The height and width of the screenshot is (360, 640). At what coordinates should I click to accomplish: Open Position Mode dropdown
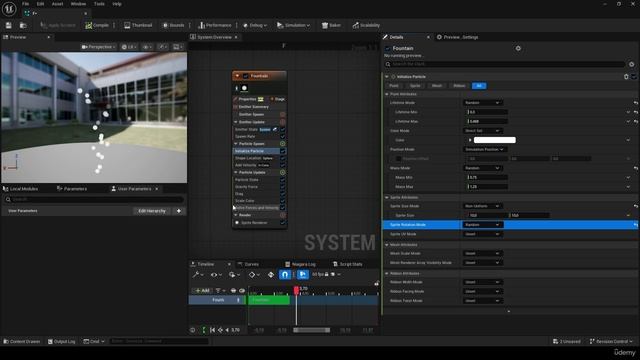click(x=484, y=149)
